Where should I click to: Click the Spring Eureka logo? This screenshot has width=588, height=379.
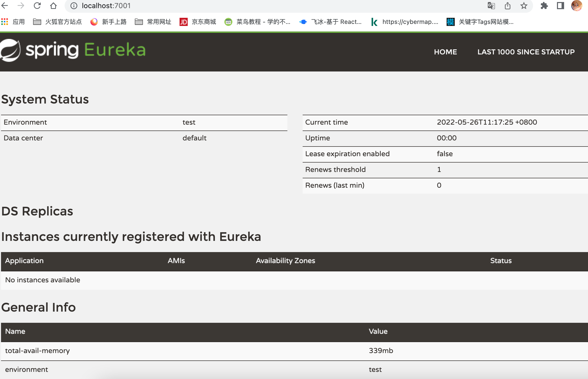(73, 50)
